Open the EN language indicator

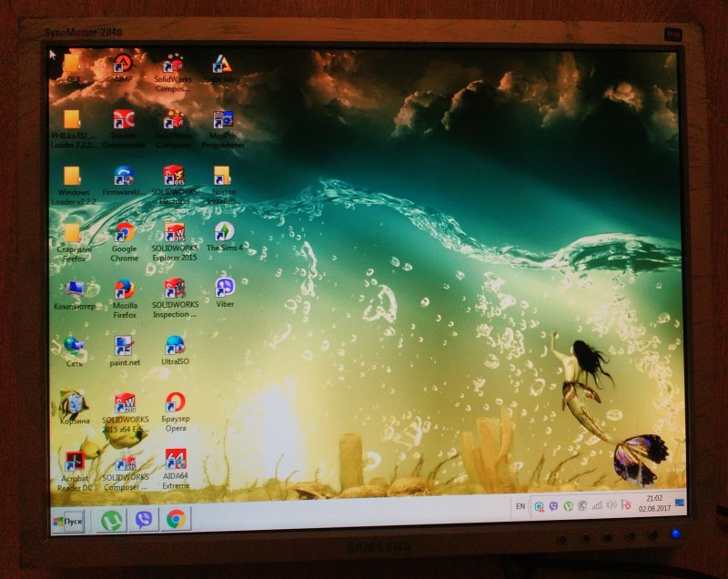tap(521, 505)
